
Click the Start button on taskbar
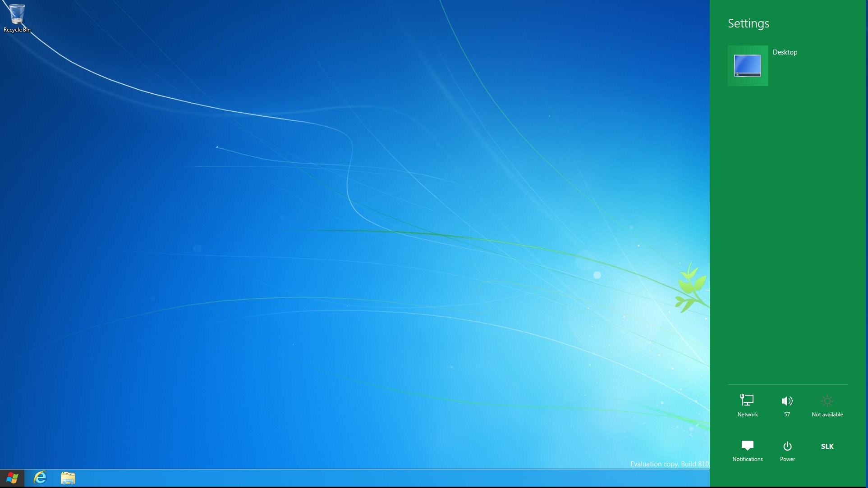11,478
